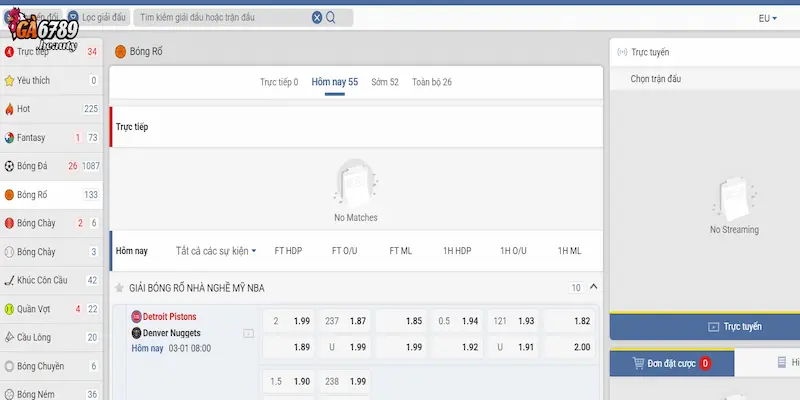Bet Nuggets handicap odds 1.89
The width and height of the screenshot is (800, 400).
tap(288, 347)
